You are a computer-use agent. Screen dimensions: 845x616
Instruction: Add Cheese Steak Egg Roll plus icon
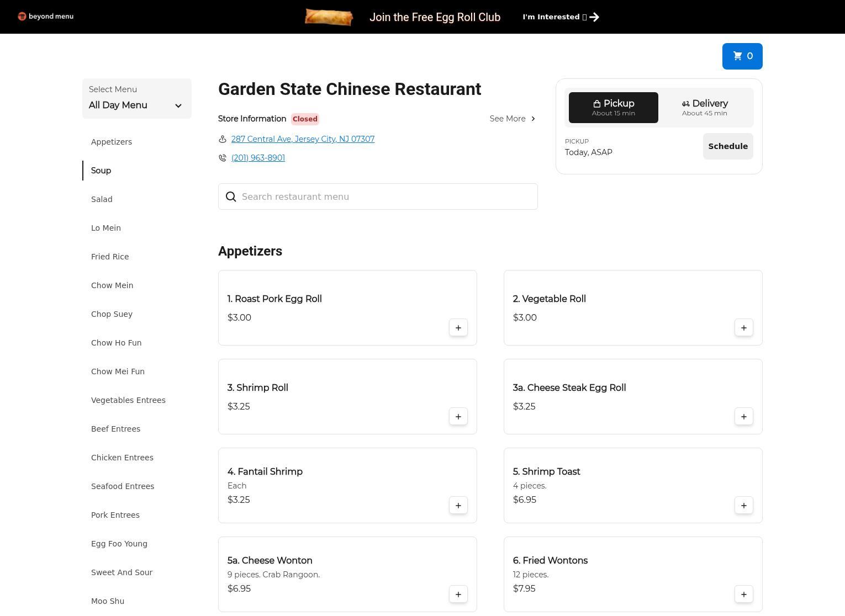pos(743,417)
